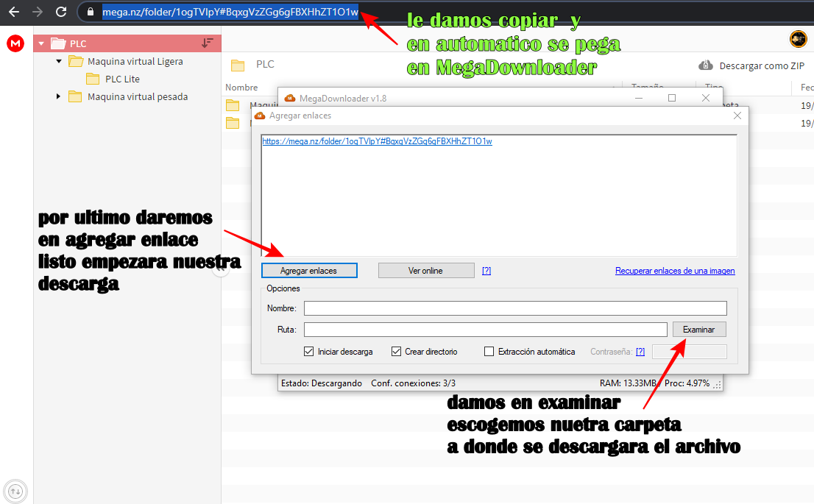Open the Contraseña help link
Image resolution: width=814 pixels, height=504 pixels.
click(x=640, y=352)
